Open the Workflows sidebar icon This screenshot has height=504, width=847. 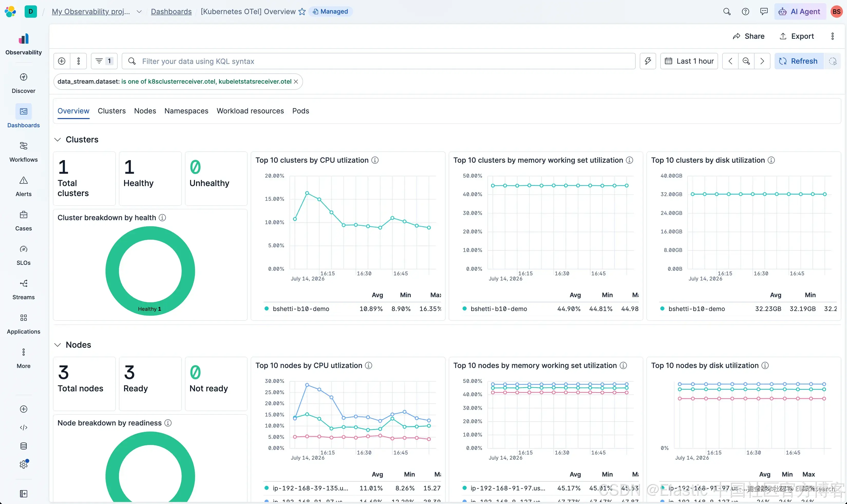point(23,146)
